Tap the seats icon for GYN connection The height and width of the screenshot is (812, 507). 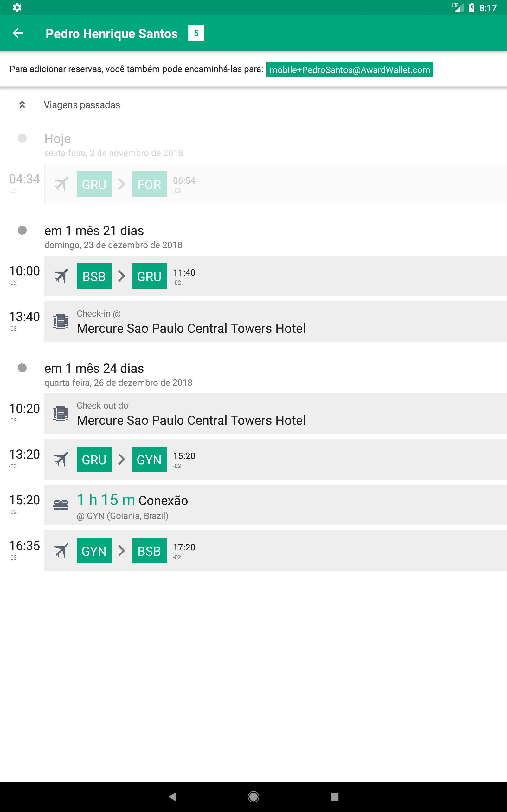(61, 505)
